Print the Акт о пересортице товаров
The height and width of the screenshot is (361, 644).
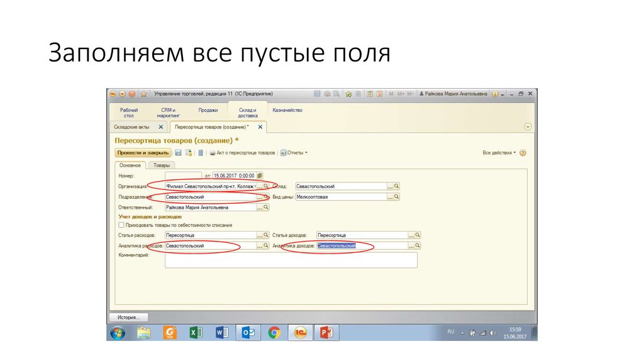click(242, 153)
